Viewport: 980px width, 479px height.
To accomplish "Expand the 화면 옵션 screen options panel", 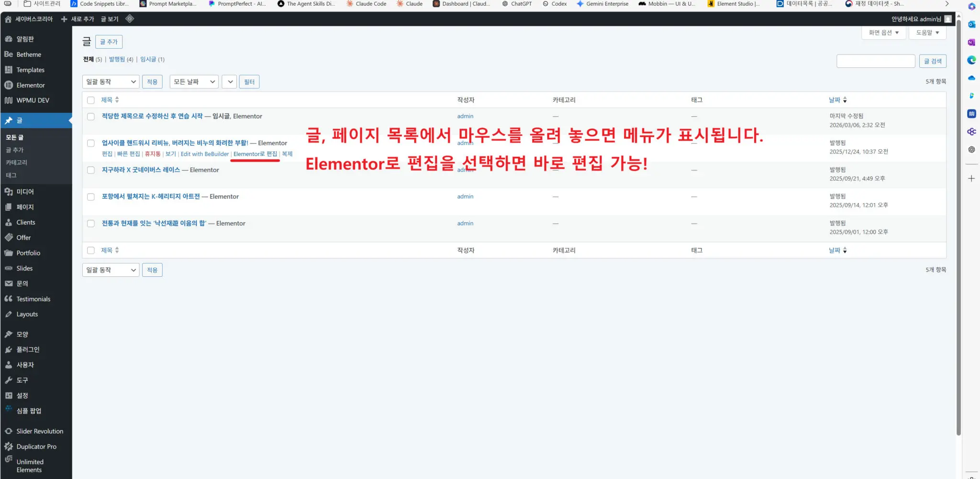I will point(883,33).
